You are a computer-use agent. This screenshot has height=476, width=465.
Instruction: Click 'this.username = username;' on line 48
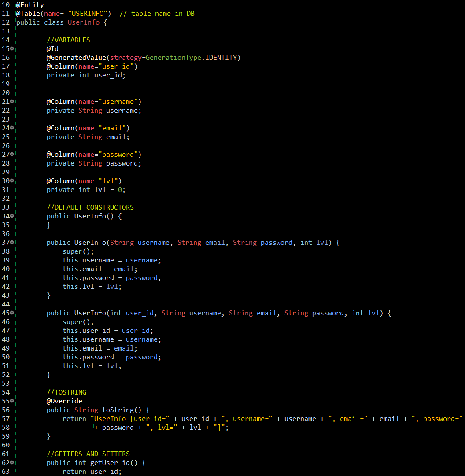coord(112,339)
